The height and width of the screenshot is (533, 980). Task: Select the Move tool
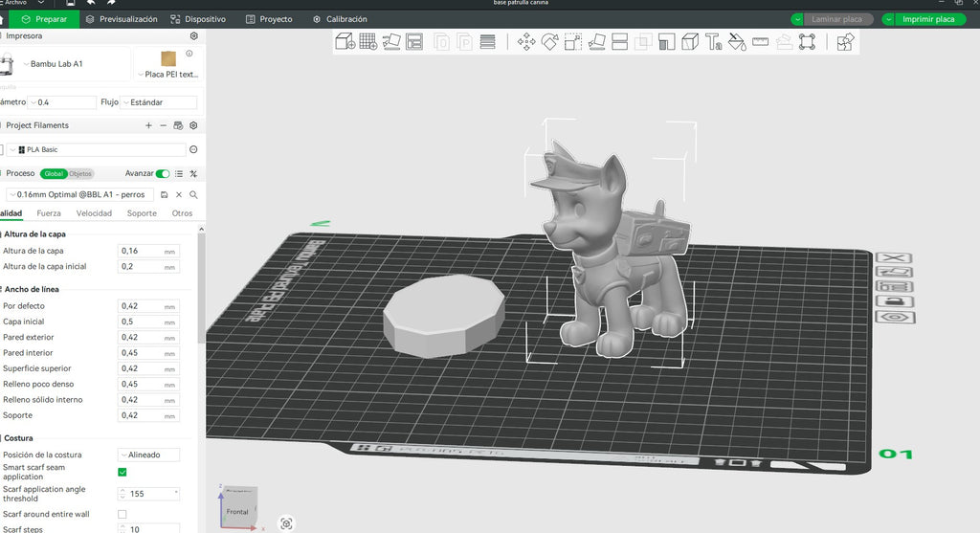click(526, 42)
